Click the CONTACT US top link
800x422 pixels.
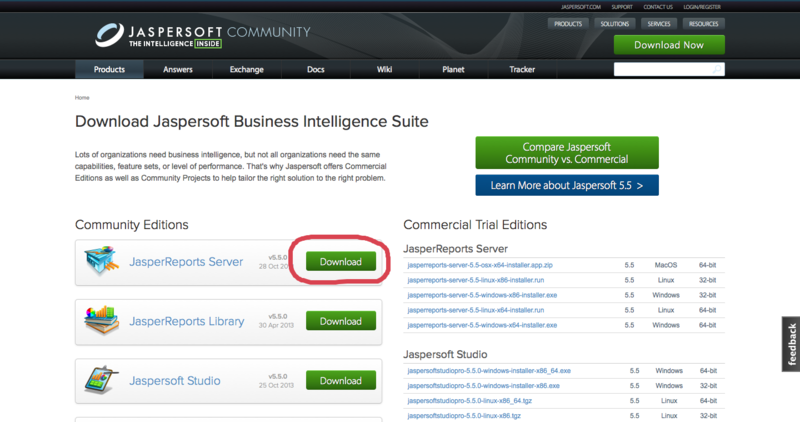(x=658, y=7)
